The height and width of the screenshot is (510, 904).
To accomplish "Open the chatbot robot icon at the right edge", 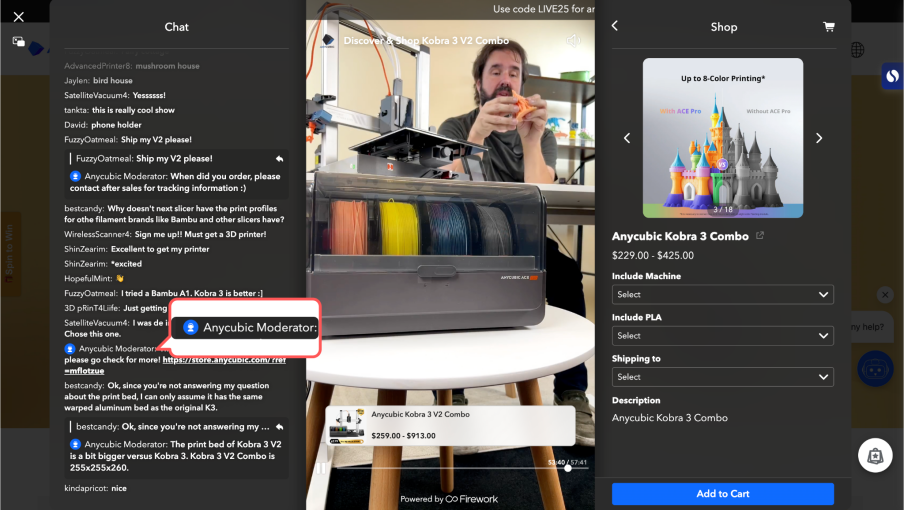I will tap(875, 369).
